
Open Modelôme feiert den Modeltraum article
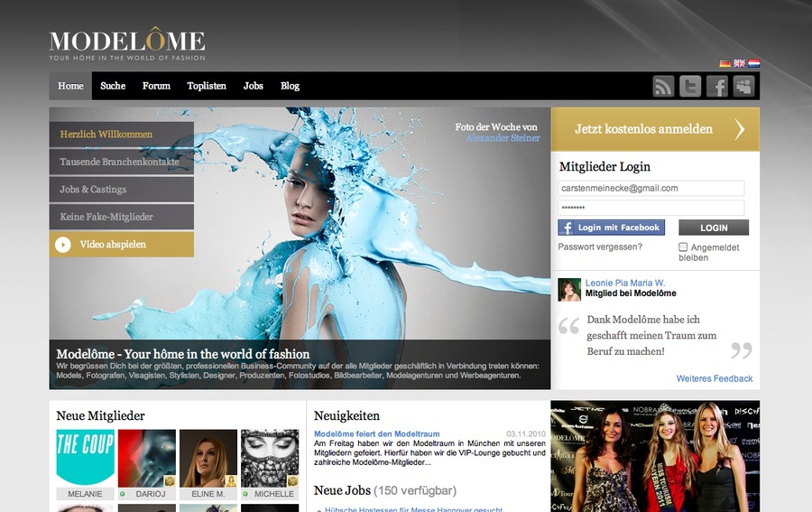click(376, 433)
